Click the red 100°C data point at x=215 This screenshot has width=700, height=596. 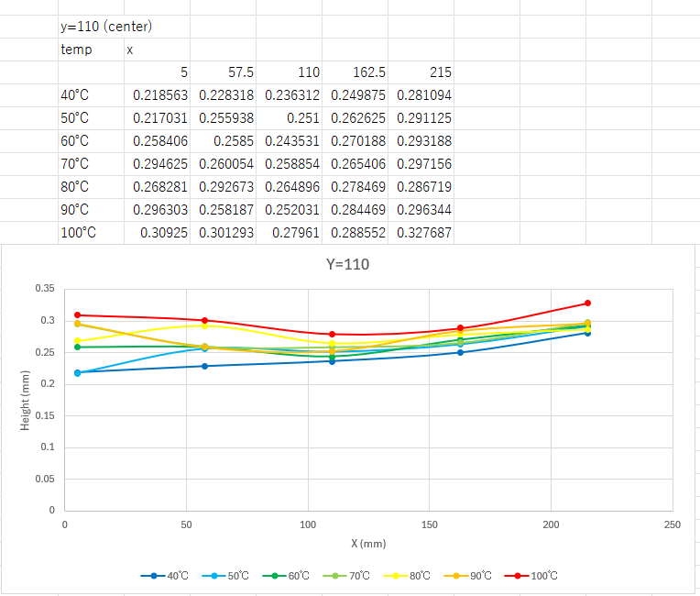click(x=587, y=303)
